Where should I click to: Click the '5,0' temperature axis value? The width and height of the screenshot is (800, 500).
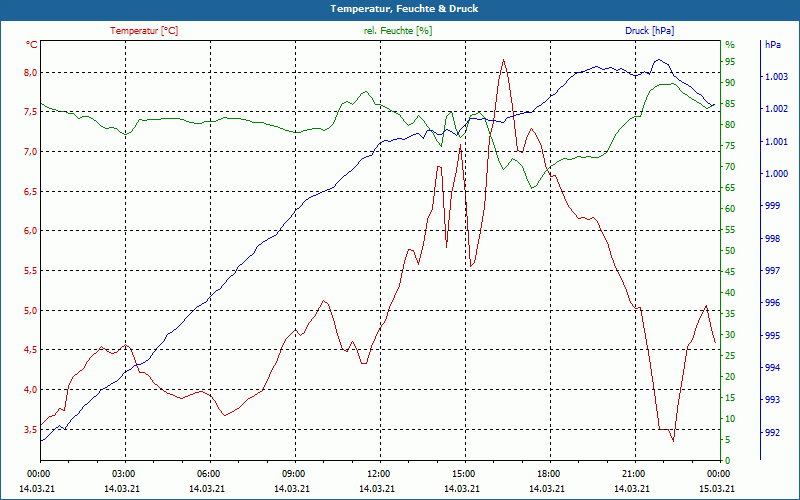30,310
